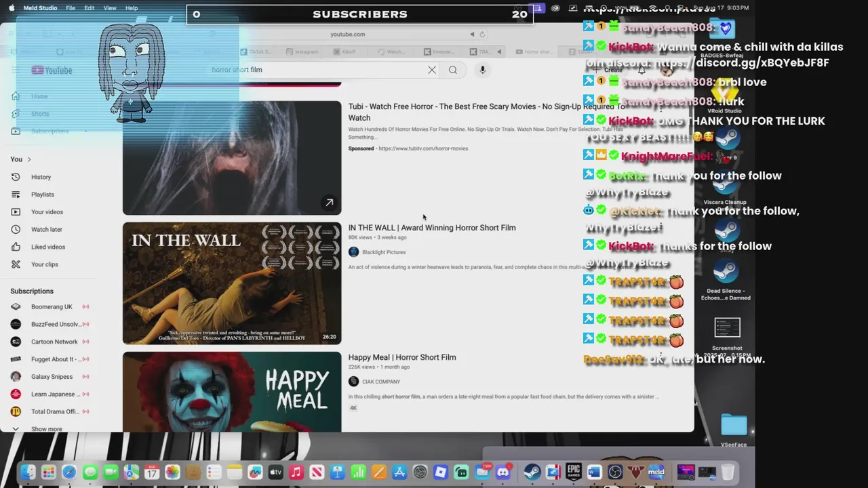Reload the page with the browser refresh icon
Image resolution: width=868 pixels, height=488 pixels.
pos(482,34)
